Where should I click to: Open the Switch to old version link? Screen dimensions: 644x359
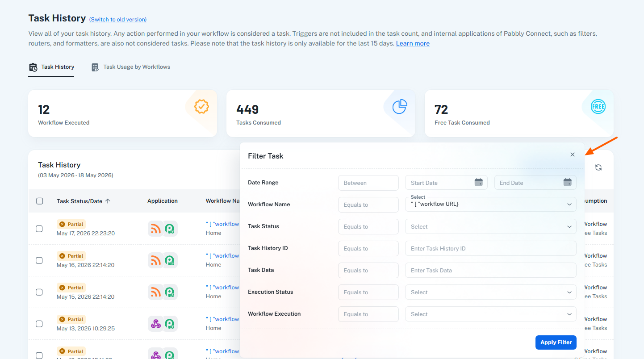tap(118, 20)
